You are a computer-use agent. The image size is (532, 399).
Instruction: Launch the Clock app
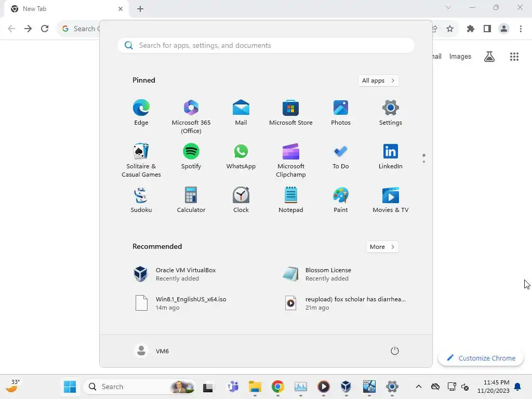(x=241, y=200)
